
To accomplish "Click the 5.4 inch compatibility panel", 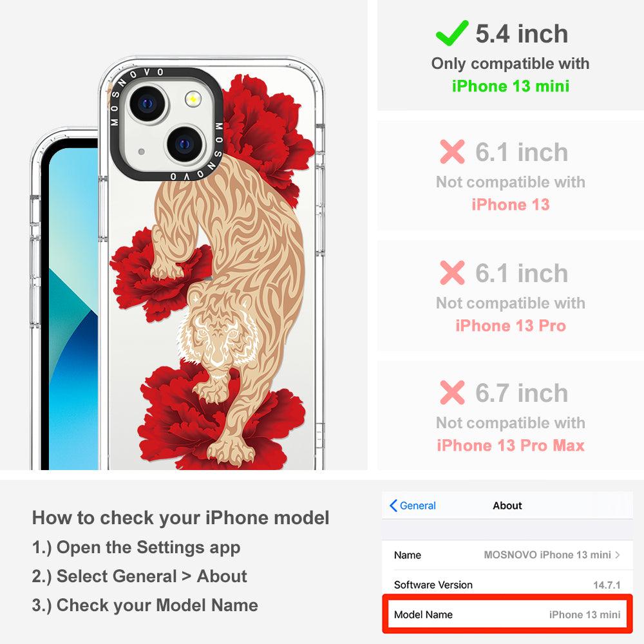I will (511, 55).
